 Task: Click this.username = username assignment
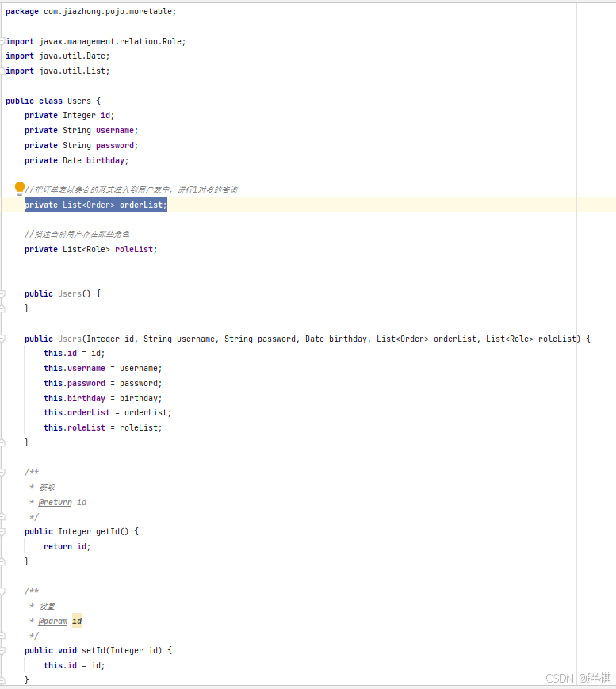pyautogui.click(x=103, y=368)
